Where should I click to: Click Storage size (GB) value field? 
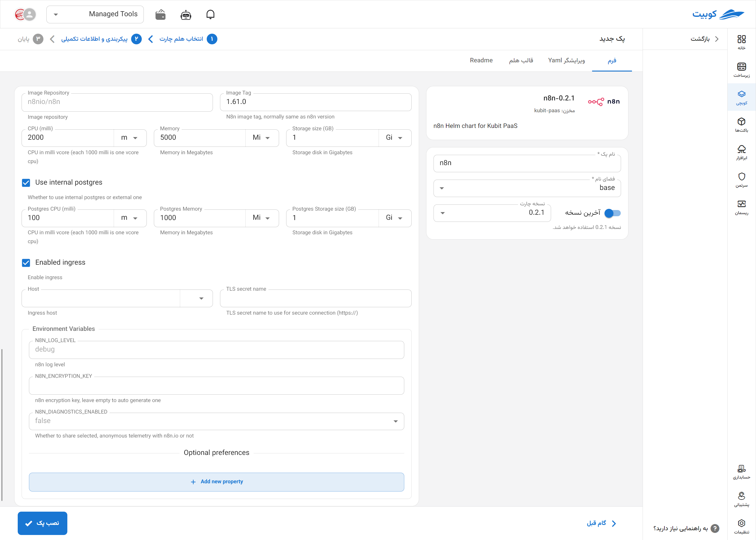[332, 138]
